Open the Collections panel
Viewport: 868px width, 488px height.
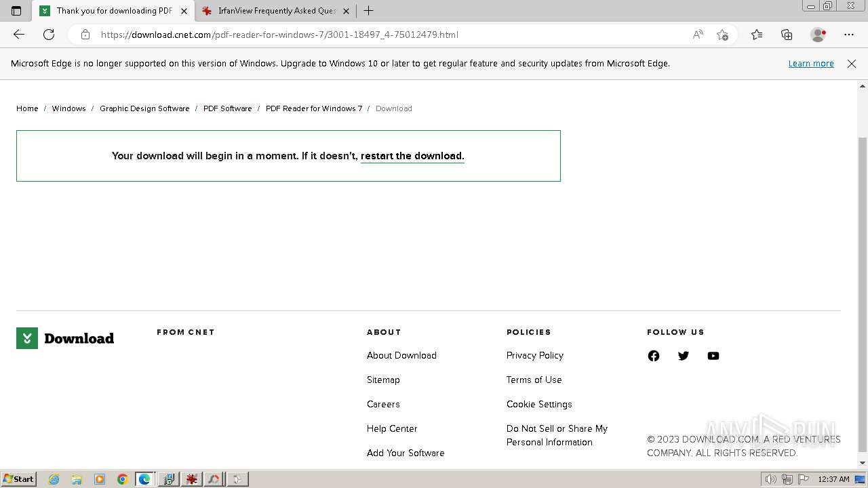click(787, 35)
